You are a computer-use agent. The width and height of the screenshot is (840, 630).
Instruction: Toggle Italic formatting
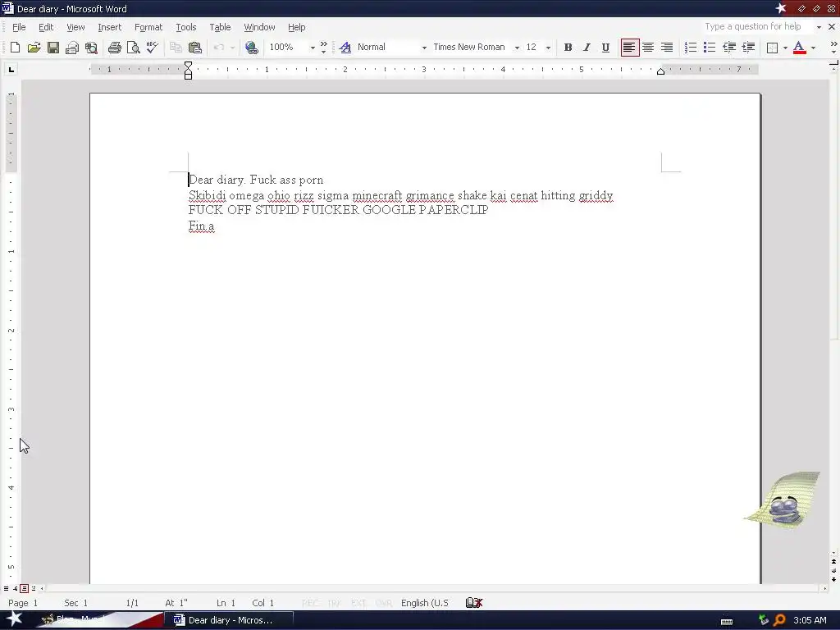pos(587,48)
